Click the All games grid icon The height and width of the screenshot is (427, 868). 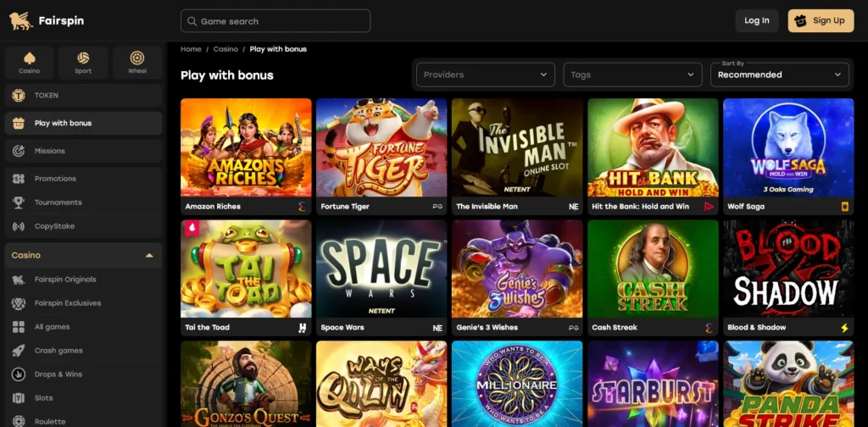point(19,327)
